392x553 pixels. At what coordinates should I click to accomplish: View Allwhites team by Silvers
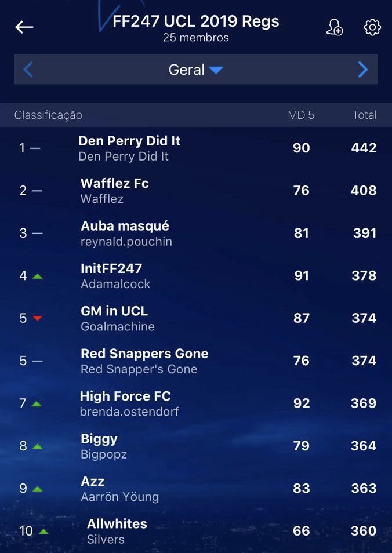coord(196,531)
